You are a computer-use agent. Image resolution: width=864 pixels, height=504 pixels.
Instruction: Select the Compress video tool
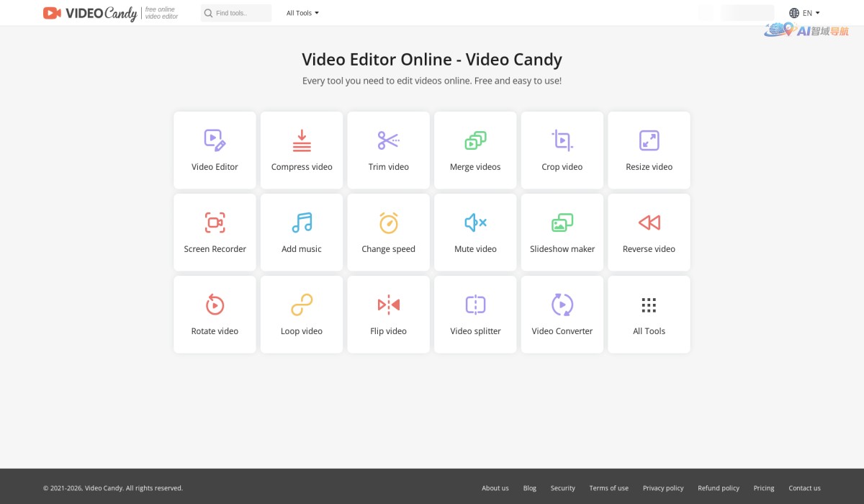click(x=301, y=150)
